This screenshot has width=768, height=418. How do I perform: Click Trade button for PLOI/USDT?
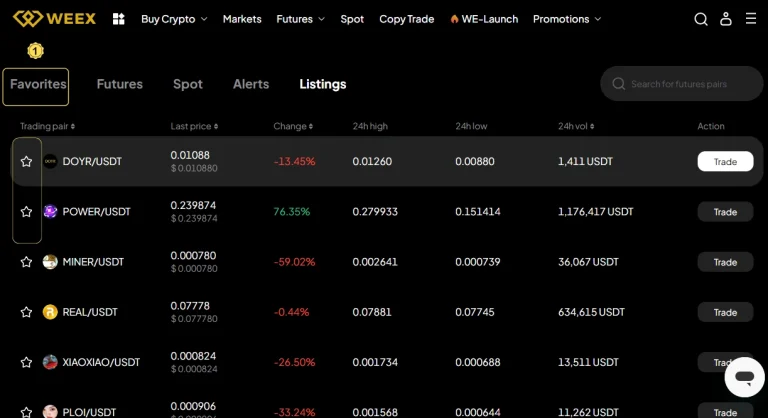[725, 411]
